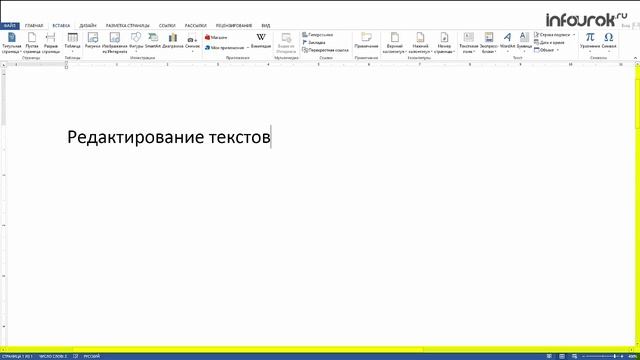Open the Table (Таблица) dropdown
Viewport: 640px width, 360px height.
pos(72,43)
